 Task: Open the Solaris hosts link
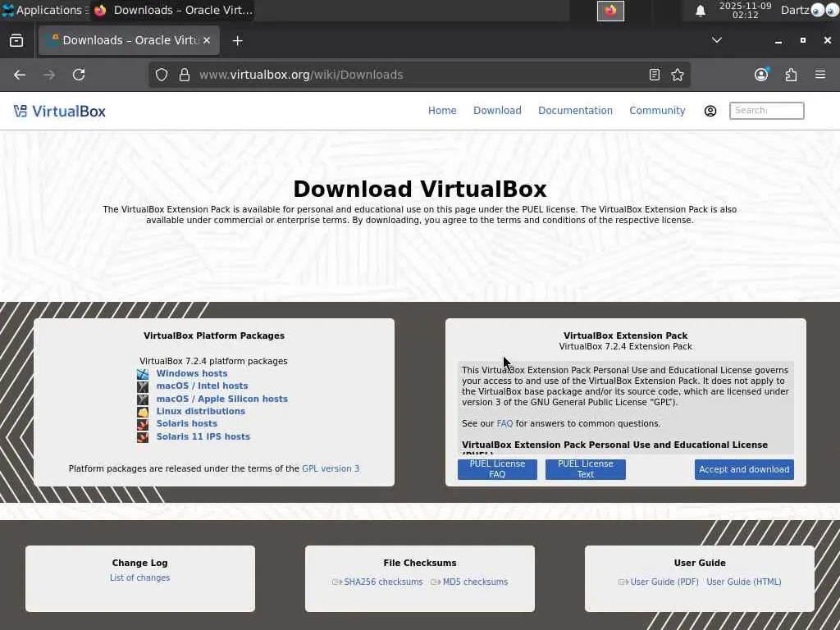186,423
